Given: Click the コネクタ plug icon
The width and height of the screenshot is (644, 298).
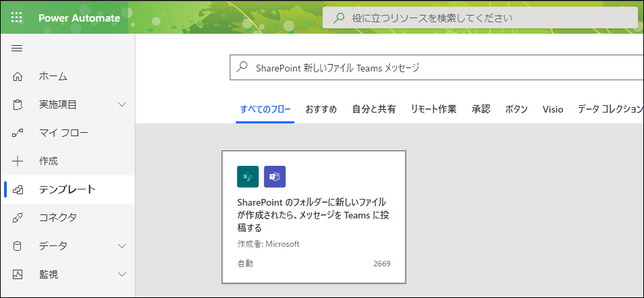Looking at the screenshot, I should pos(18,218).
